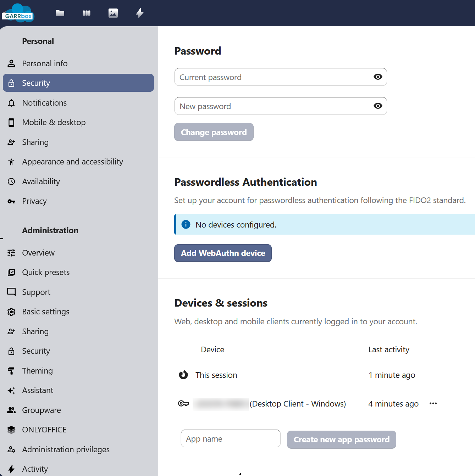Show the New password field contents
This screenshot has height=476, width=475.
(378, 106)
